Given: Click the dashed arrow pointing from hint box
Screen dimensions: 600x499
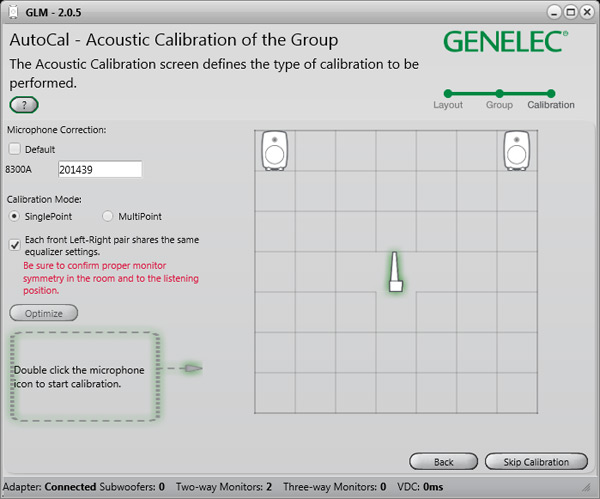Looking at the screenshot, I should [185, 369].
